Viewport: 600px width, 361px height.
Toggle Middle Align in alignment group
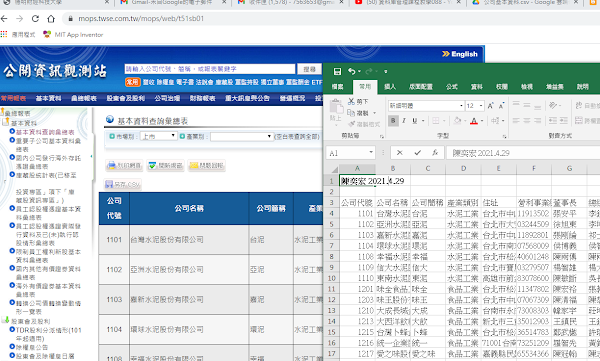point(527,105)
